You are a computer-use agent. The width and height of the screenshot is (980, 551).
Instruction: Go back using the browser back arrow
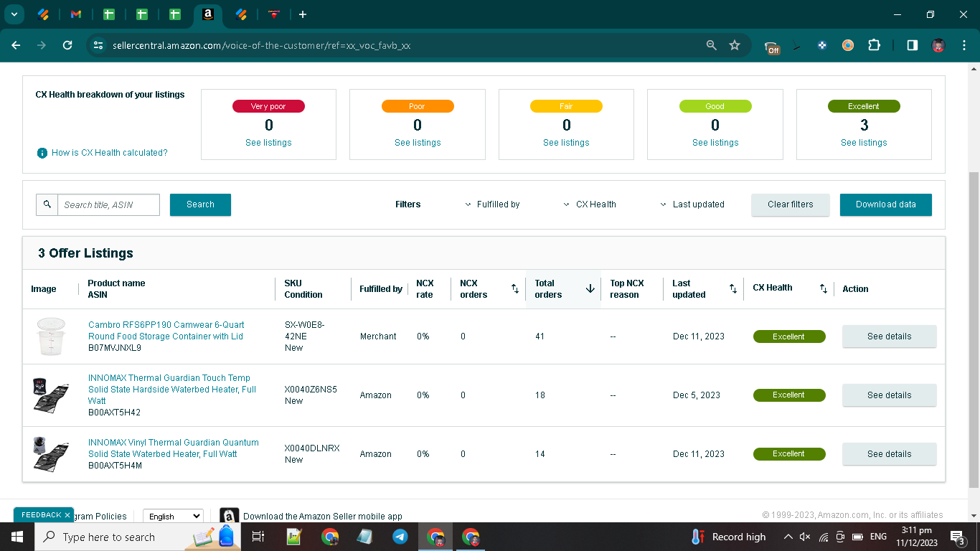point(16,45)
